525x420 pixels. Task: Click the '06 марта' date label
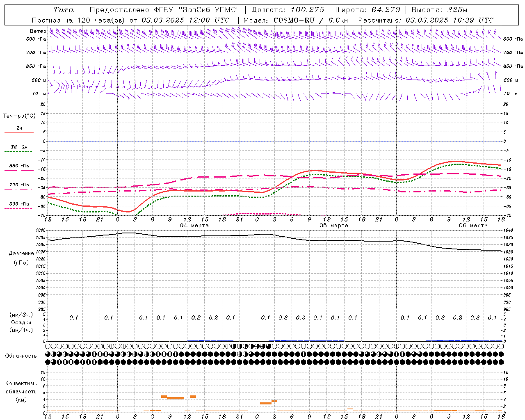tap(473, 226)
